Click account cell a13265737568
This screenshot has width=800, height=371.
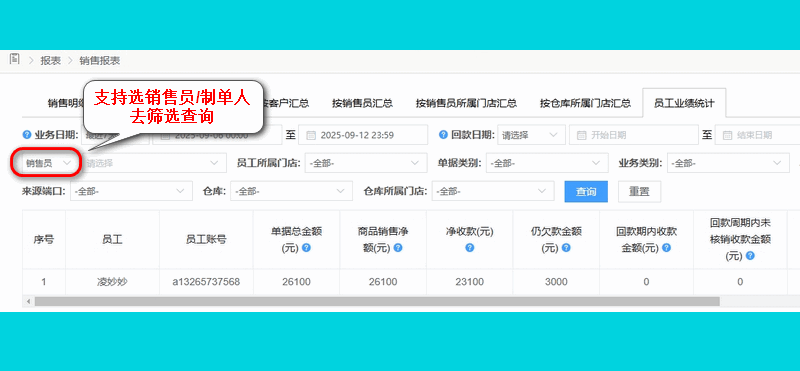pos(206,282)
